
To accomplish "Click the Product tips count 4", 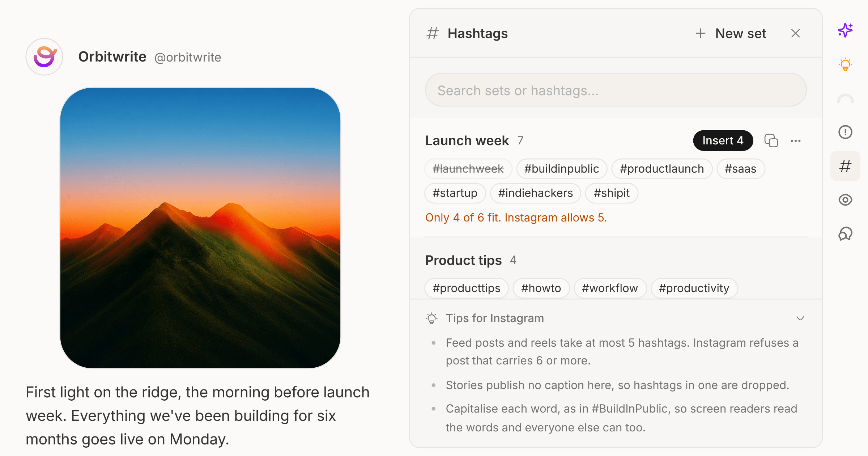I will click(x=513, y=260).
